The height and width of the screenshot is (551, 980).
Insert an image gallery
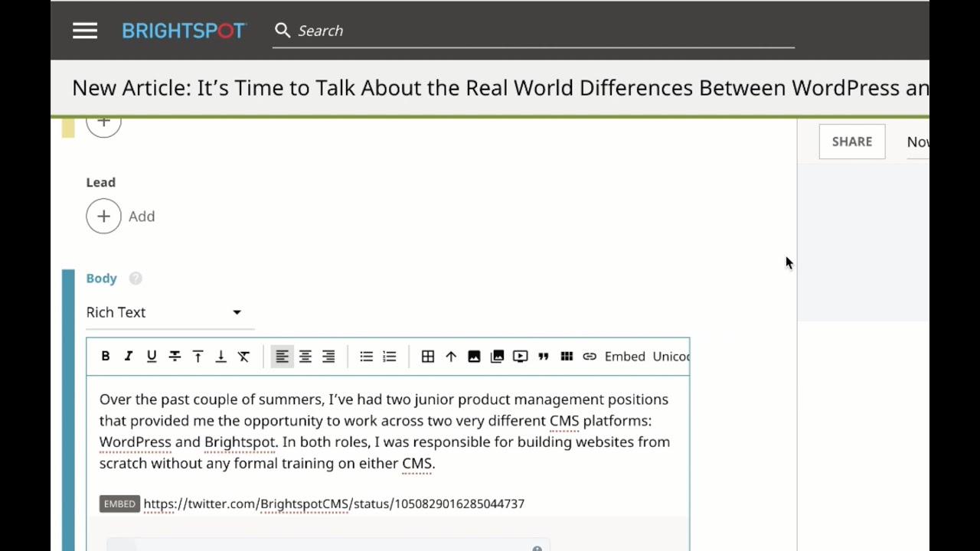click(498, 357)
